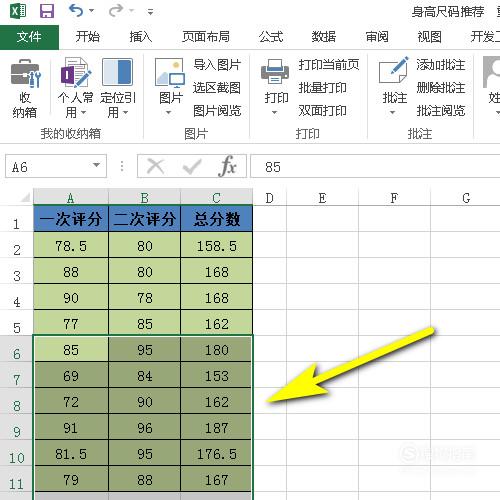The height and width of the screenshot is (500, 500).
Task: Click cell containing 167
Action: tap(216, 479)
